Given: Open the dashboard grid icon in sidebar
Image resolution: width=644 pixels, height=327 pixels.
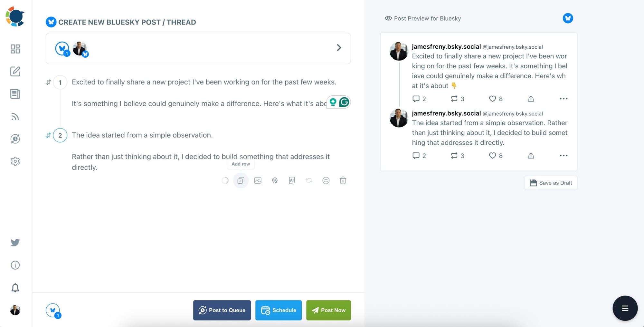Looking at the screenshot, I should pyautogui.click(x=15, y=49).
